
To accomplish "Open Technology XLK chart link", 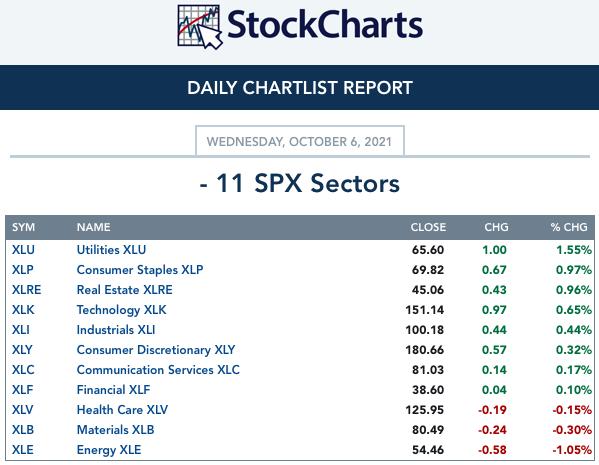I will (121, 310).
